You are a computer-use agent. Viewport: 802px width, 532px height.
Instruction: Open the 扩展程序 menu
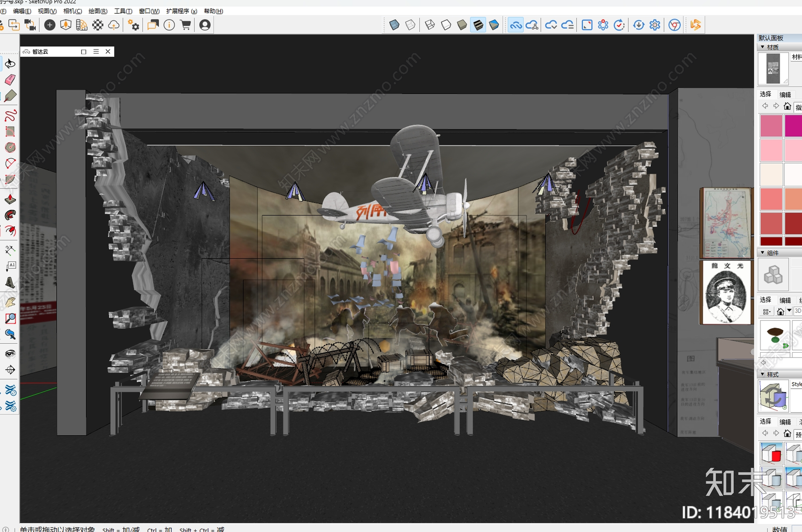182,11
